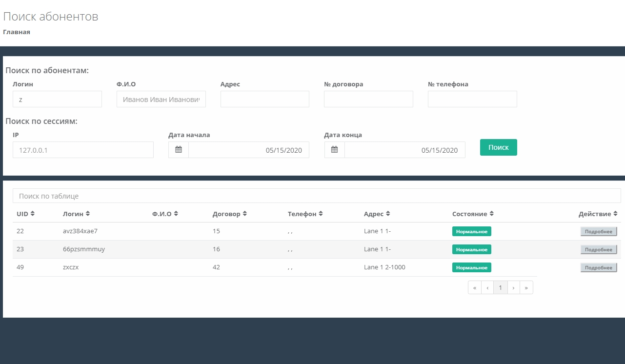
Task: Sort table by Телефон column
Action: pyautogui.click(x=305, y=214)
